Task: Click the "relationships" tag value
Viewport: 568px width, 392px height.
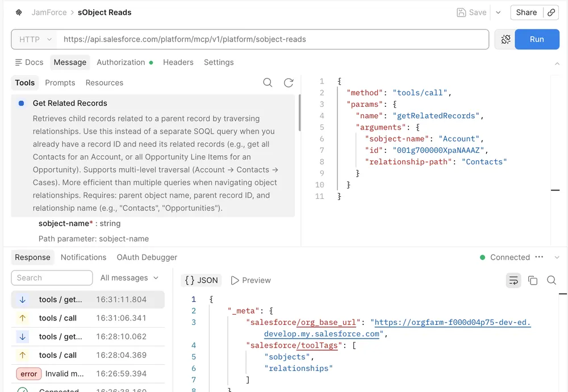Action: point(299,369)
